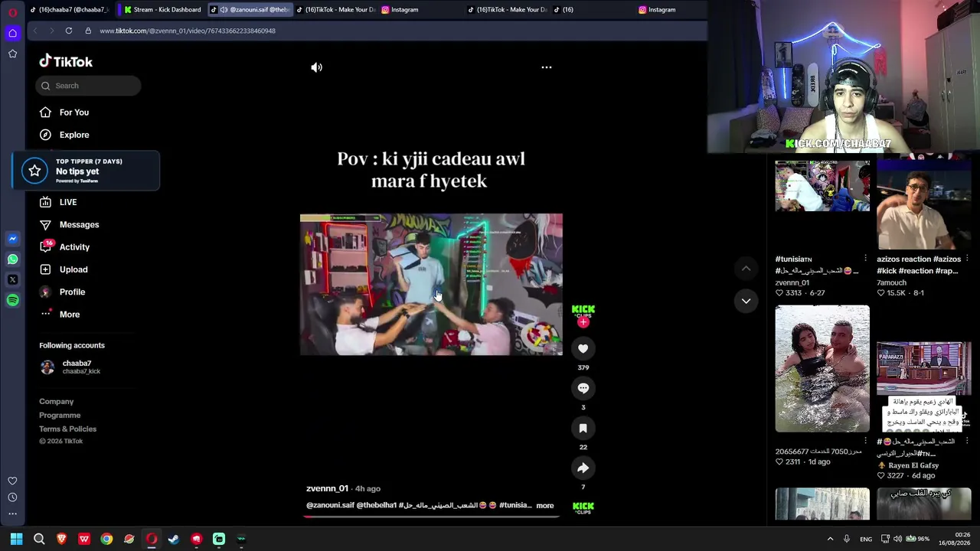Click the playing video frame
980x551 pixels.
pyautogui.click(x=431, y=284)
